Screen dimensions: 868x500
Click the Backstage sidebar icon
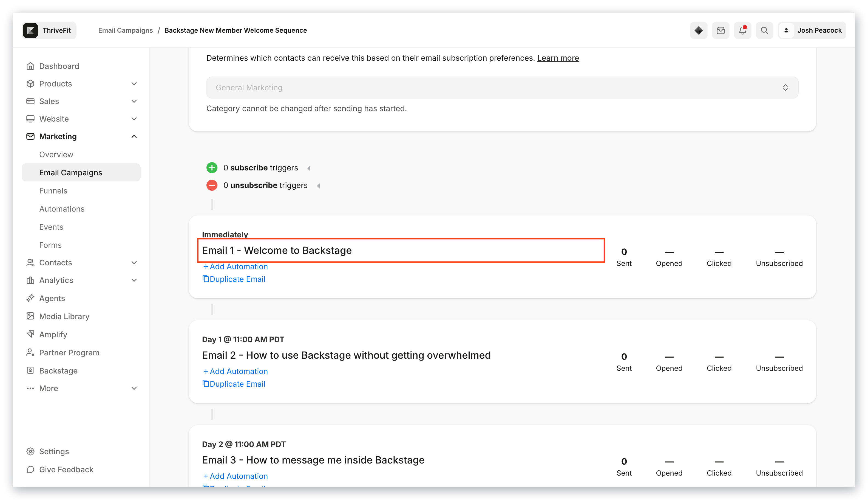30,370
